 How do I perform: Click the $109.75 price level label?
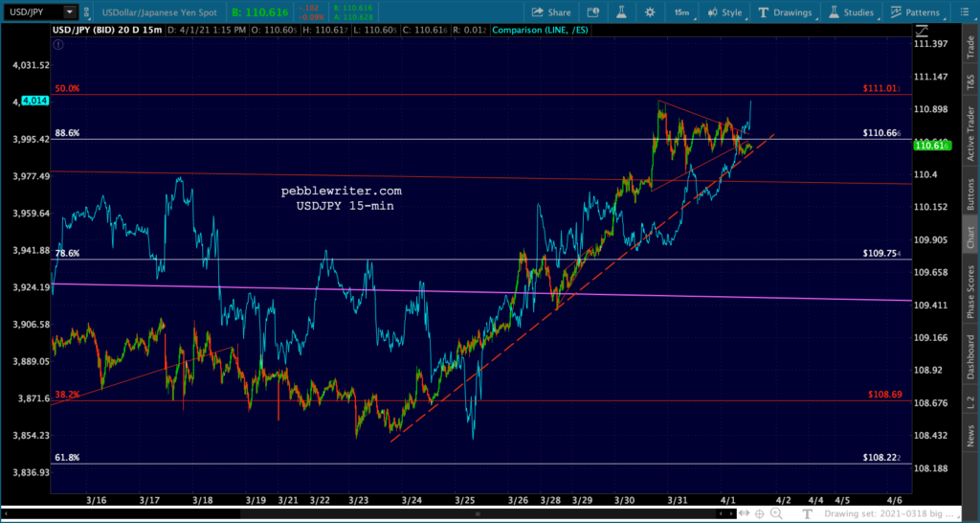point(881,254)
